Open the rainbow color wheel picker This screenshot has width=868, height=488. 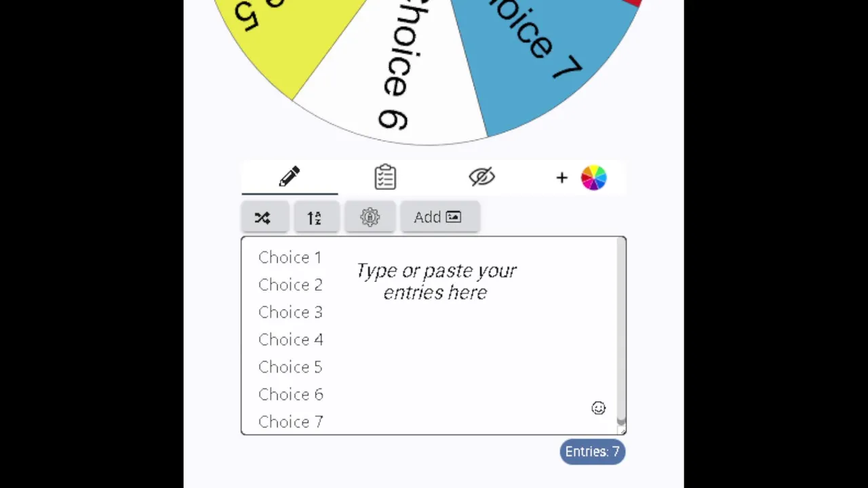tap(593, 178)
